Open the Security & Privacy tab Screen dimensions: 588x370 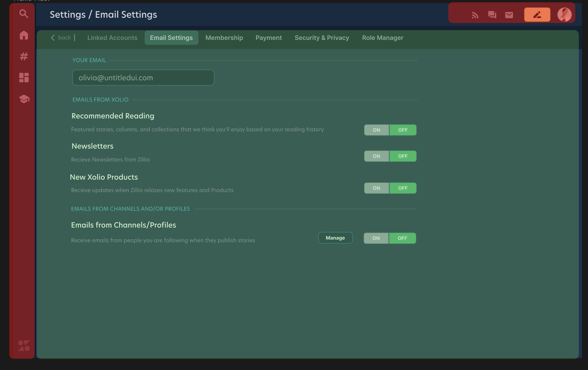(x=322, y=38)
